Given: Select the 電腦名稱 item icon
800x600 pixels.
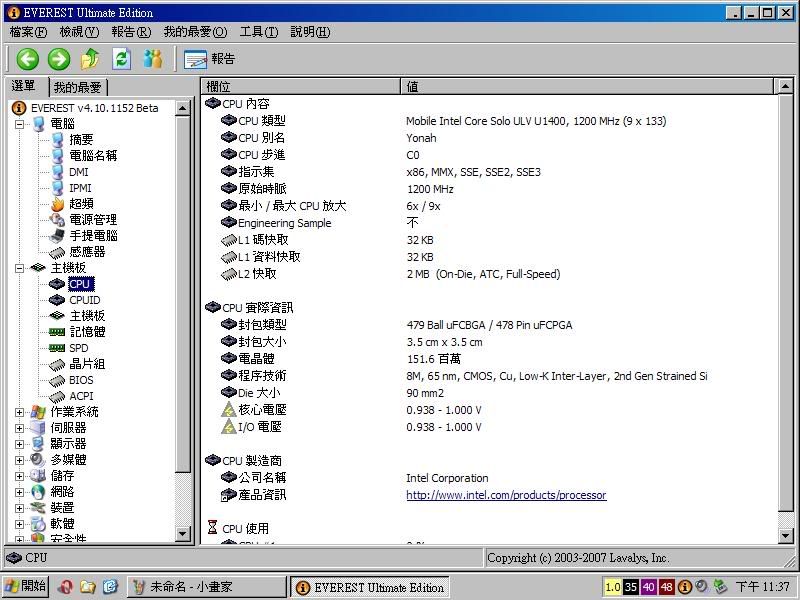Looking at the screenshot, I should tap(58, 156).
